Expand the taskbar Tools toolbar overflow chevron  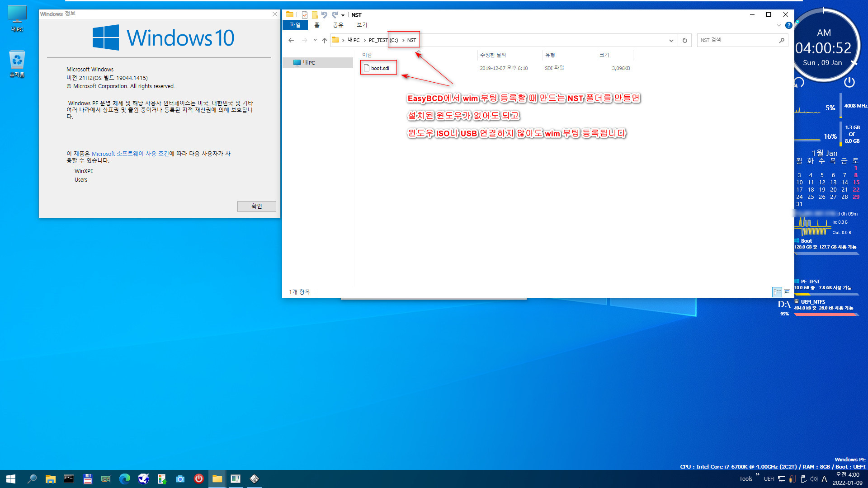[757, 474]
